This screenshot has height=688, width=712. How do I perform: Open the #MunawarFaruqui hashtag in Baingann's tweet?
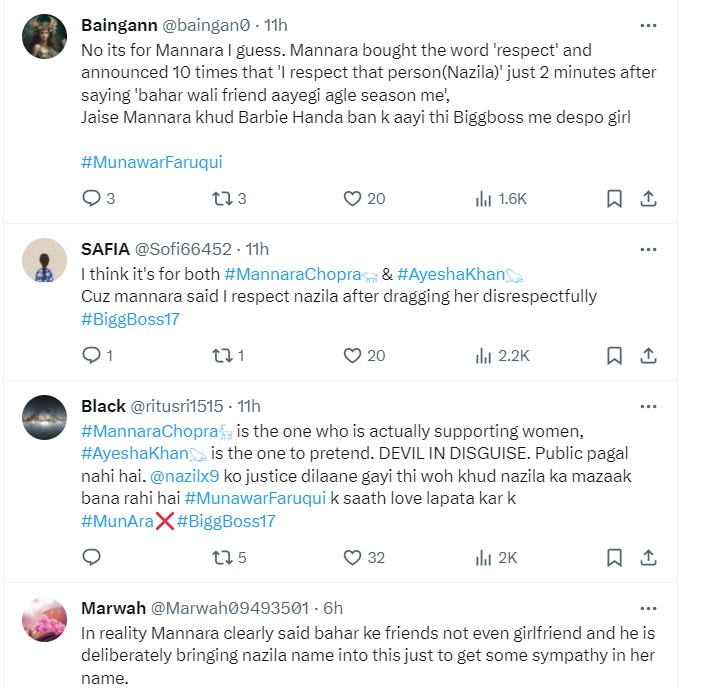pyautogui.click(x=142, y=161)
